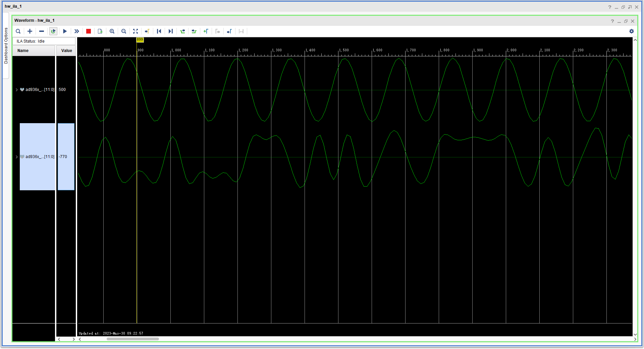Expand first ad936x [11:0] signal bus
Viewport: 644px width, 349px height.
click(17, 90)
